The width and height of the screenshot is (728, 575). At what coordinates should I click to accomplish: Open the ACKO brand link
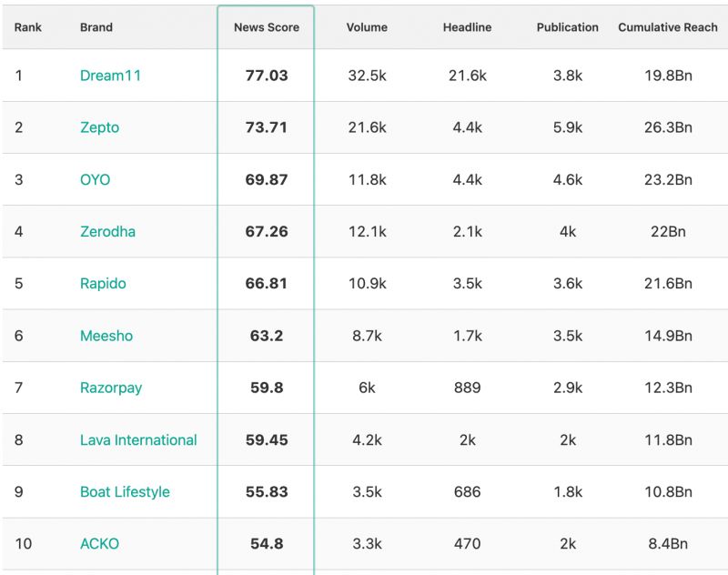(99, 544)
